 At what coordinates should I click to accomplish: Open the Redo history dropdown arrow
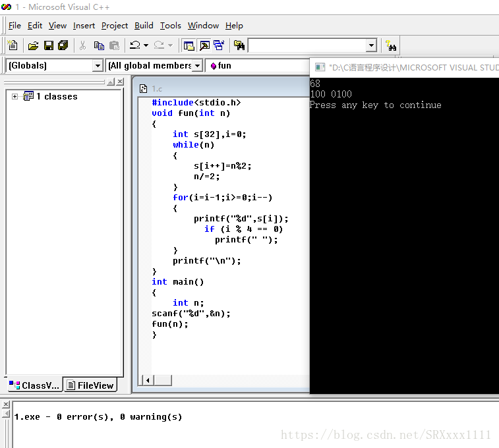[x=170, y=45]
